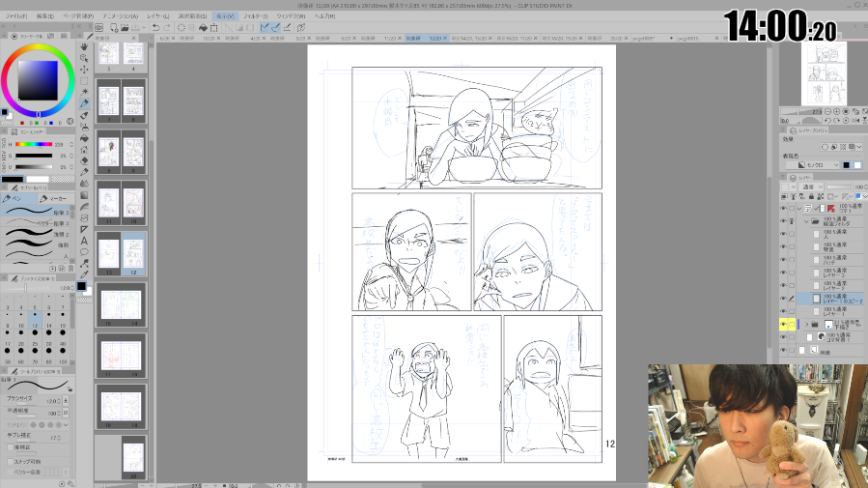Click the Clip Studio launcher icon
868x488 pixels.
pyautogui.click(x=99, y=27)
